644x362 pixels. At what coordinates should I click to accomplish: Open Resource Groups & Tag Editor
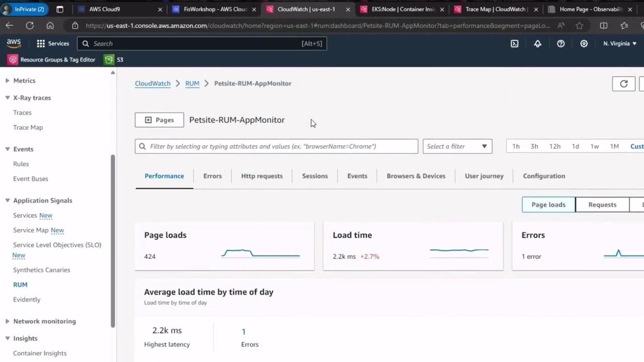coord(52,60)
